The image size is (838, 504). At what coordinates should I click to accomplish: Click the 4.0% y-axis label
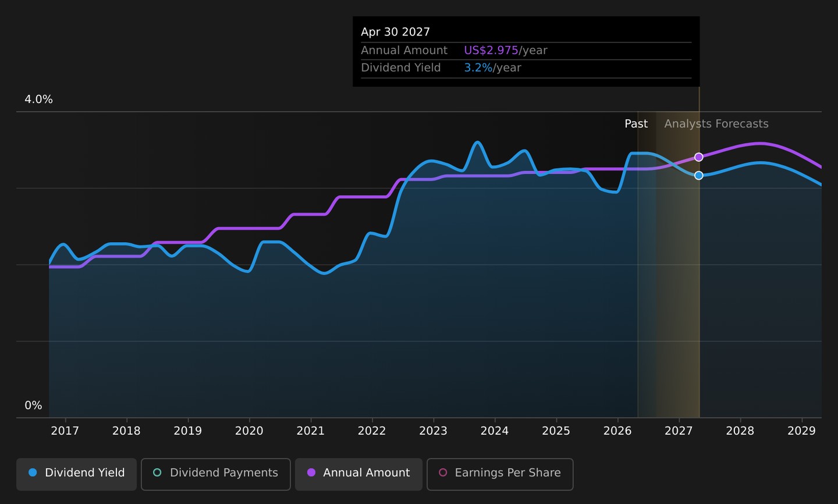coord(38,100)
